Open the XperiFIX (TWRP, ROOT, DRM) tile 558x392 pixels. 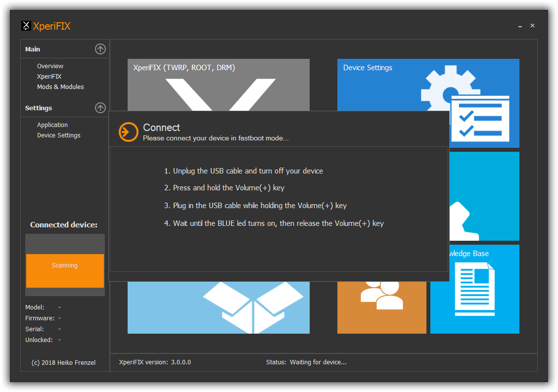[219, 85]
